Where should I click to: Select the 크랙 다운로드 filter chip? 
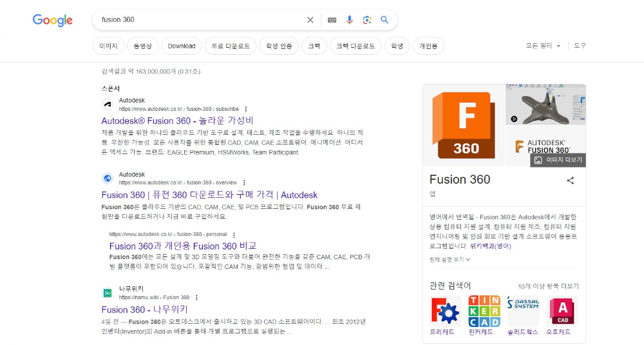(355, 46)
